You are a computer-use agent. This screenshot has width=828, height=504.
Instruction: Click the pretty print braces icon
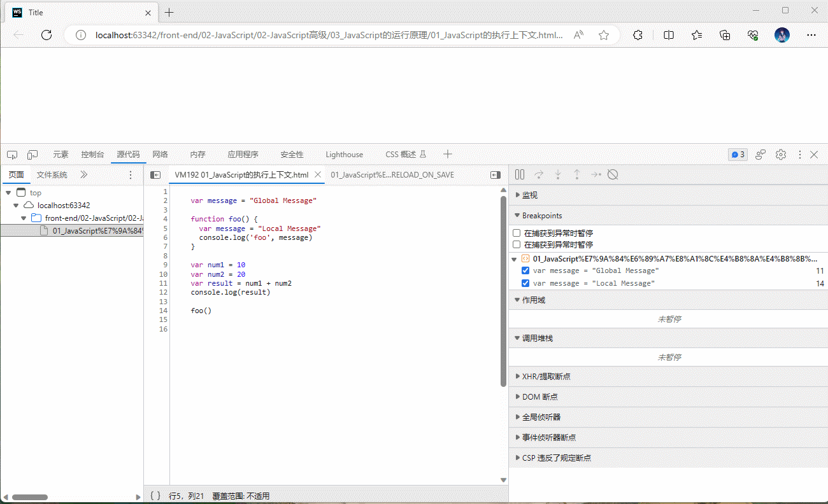point(155,496)
